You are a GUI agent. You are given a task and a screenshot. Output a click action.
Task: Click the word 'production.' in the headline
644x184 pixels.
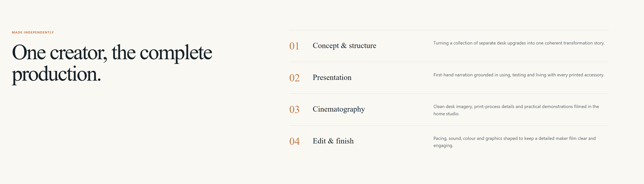56,75
